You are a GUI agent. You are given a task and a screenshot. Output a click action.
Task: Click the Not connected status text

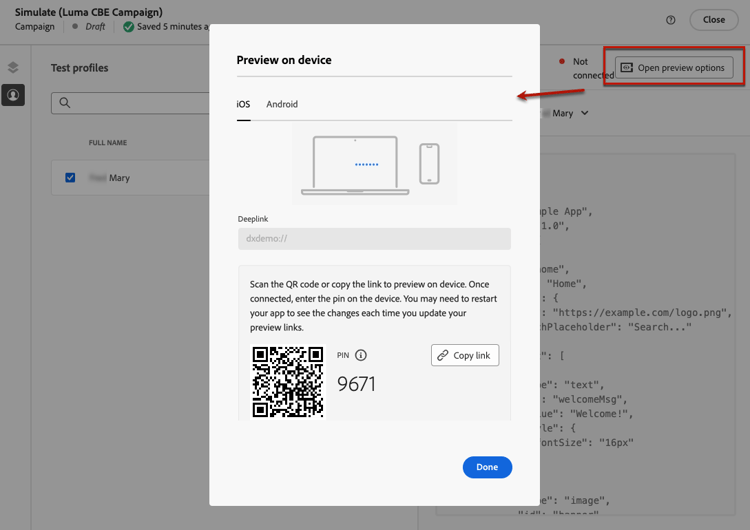[593, 68]
